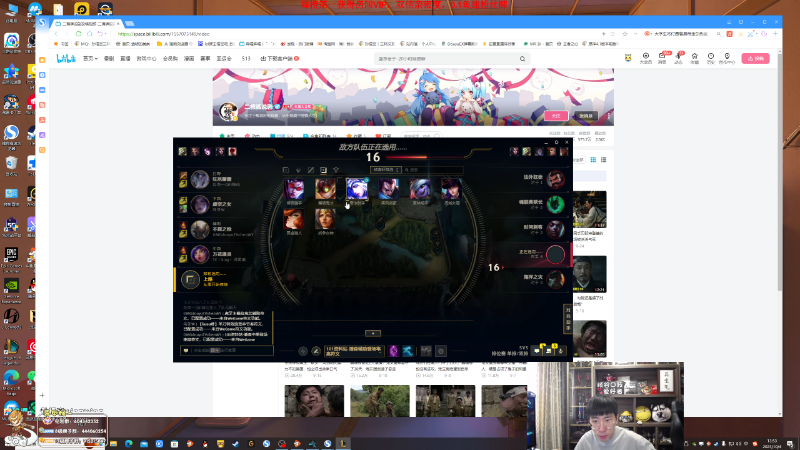Pick the Caitlyn portrait with purple hat
The width and height of the screenshot is (800, 450).
point(452,189)
